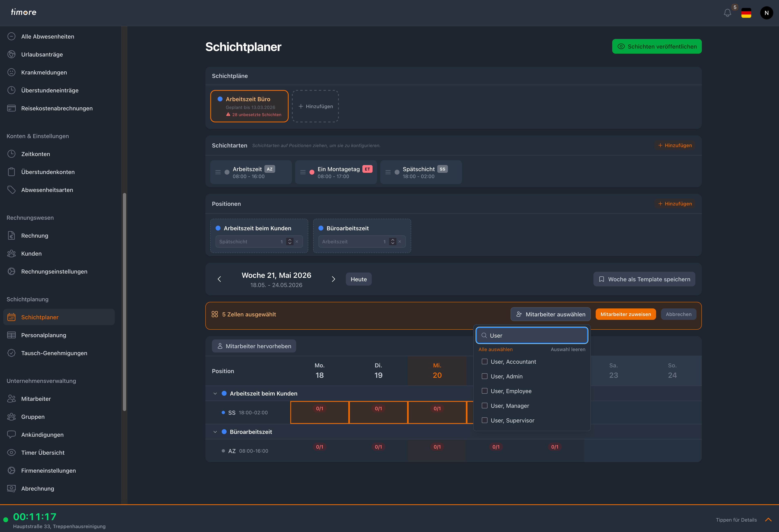Click the Schichtplaner calendar icon
The height and width of the screenshot is (532, 779).
pyautogui.click(x=11, y=317)
